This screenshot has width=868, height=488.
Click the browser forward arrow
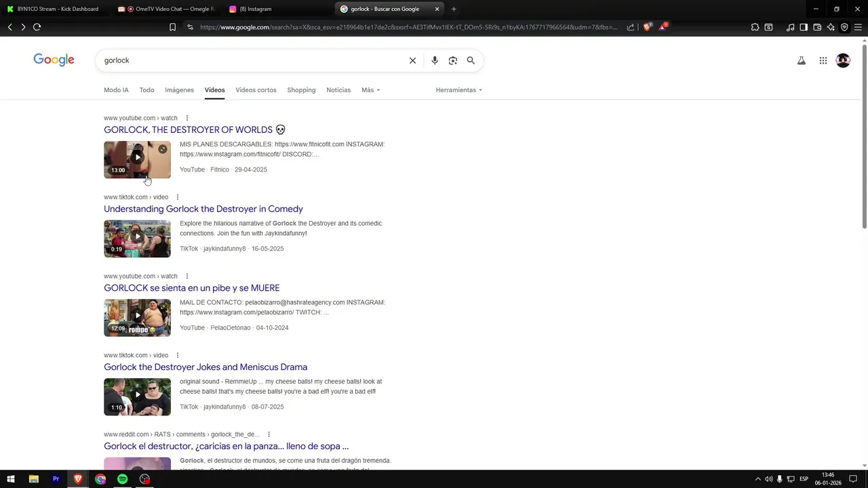tap(23, 27)
